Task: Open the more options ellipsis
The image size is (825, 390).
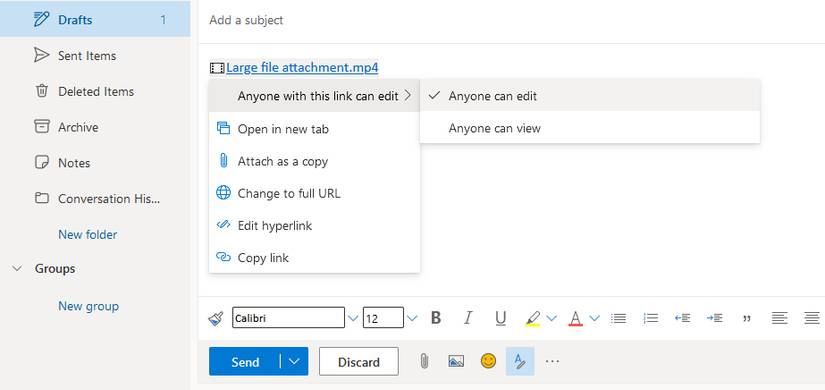Action: click(552, 362)
